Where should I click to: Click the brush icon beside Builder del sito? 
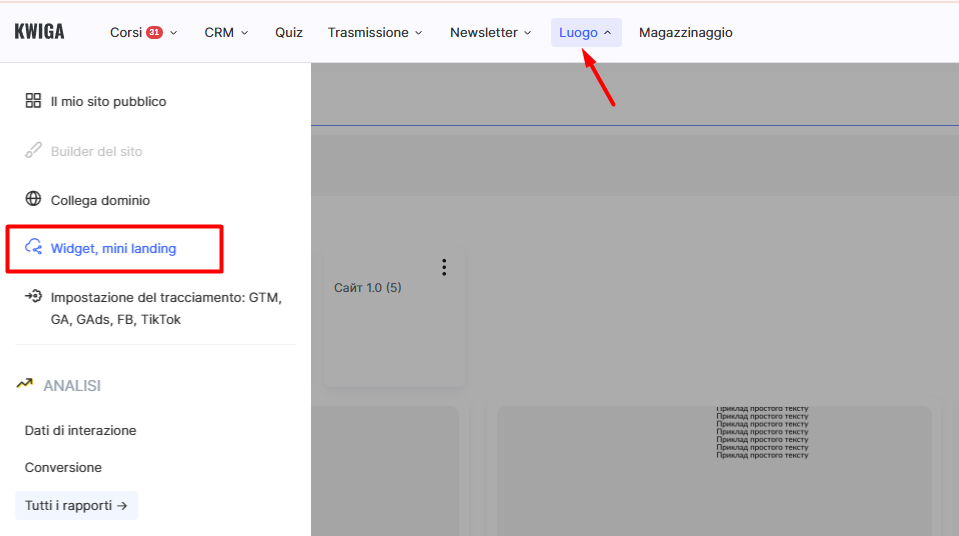[x=33, y=150]
